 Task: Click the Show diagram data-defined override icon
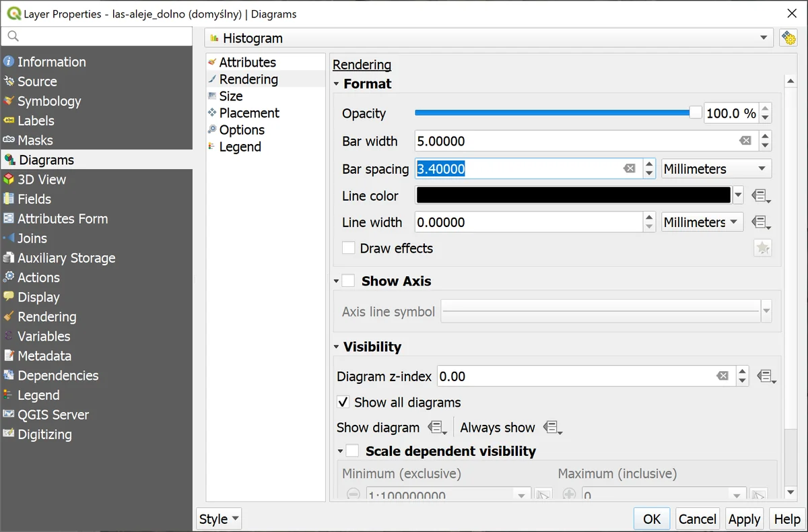[437, 428]
